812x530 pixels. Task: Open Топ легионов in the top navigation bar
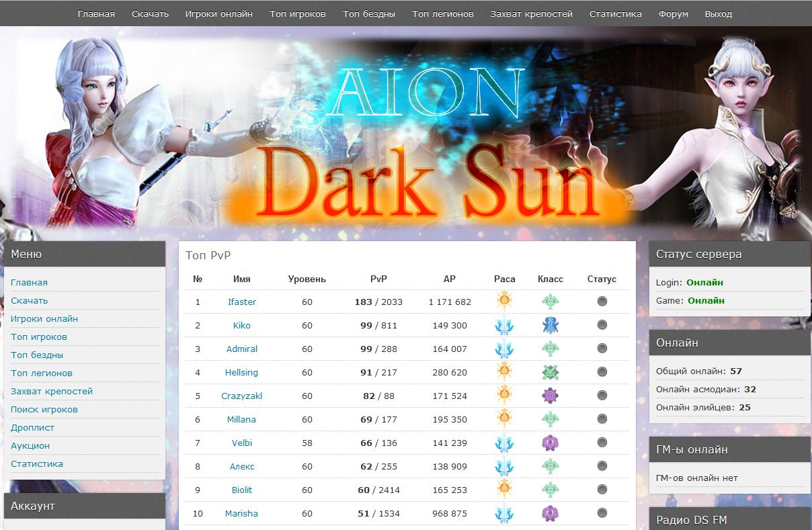[443, 13]
